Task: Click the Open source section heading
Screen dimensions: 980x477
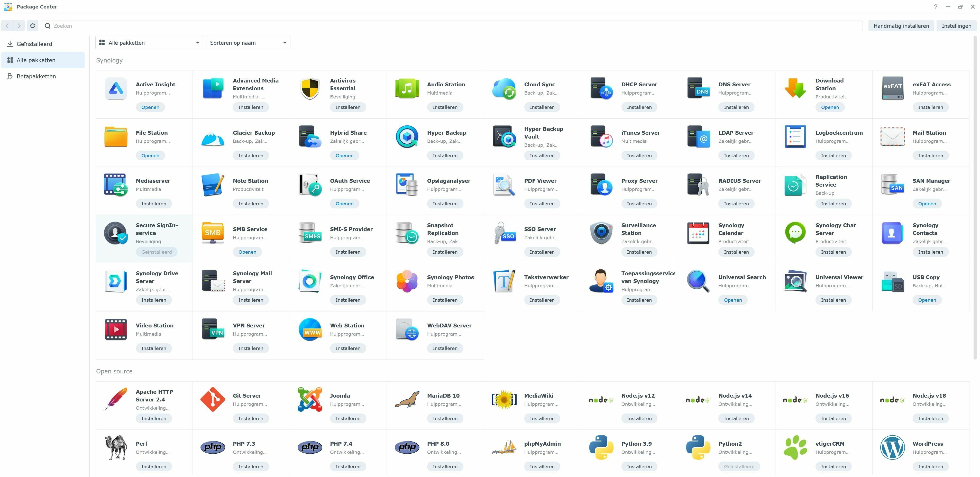Action: [x=114, y=371]
